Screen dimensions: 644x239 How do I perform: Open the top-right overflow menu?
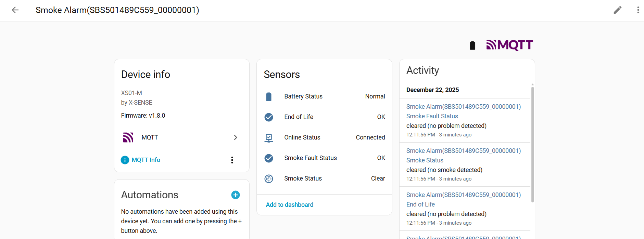(638, 10)
